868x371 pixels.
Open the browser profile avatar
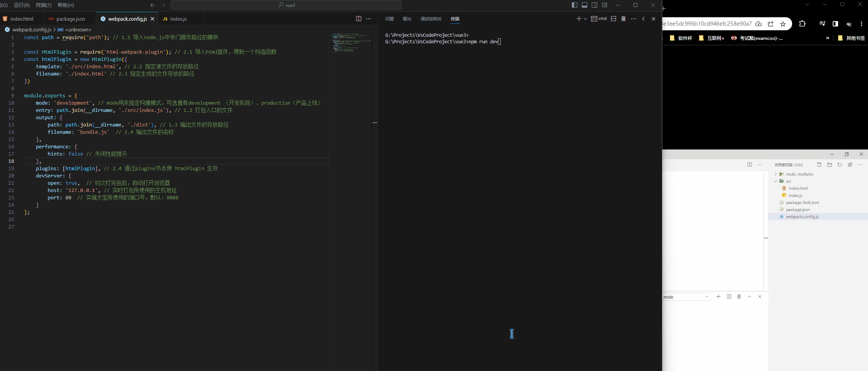point(849,24)
